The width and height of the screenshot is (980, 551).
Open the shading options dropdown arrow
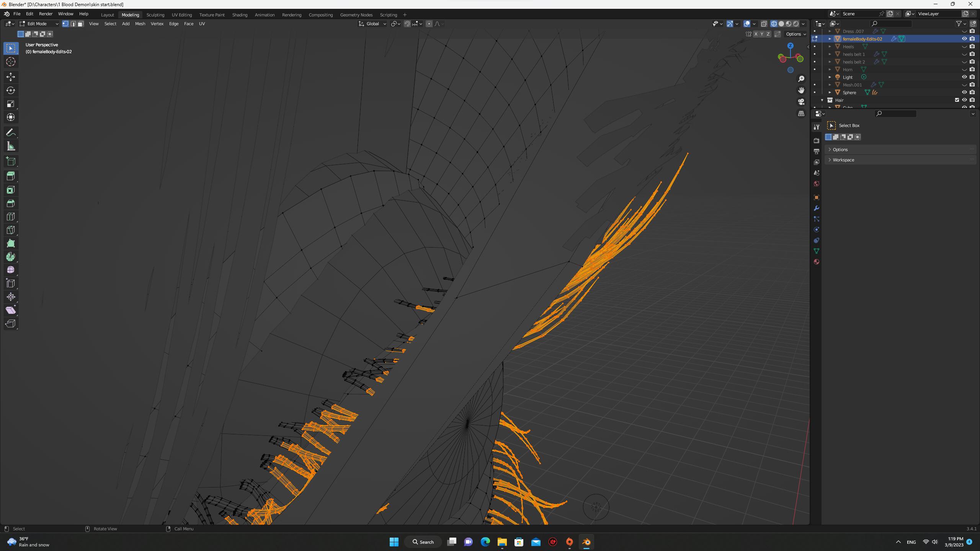coord(804,24)
